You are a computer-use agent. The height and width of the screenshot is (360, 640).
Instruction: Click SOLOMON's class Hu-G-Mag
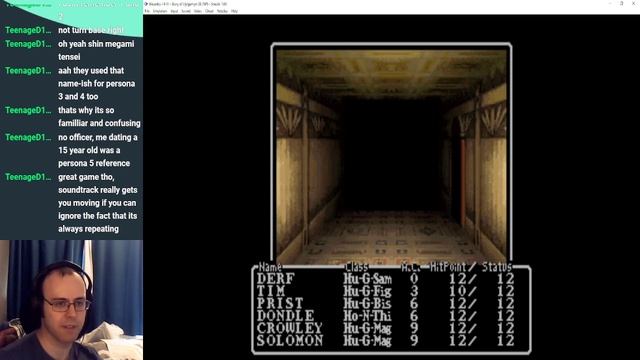pyautogui.click(x=367, y=340)
